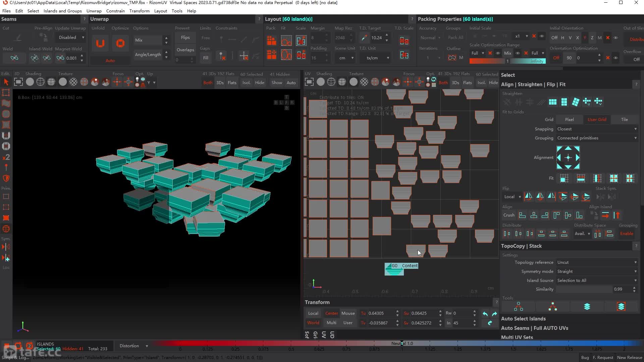Click Show button in 3D view toolbar
Screen dimensions: 644x362
[x=277, y=83]
